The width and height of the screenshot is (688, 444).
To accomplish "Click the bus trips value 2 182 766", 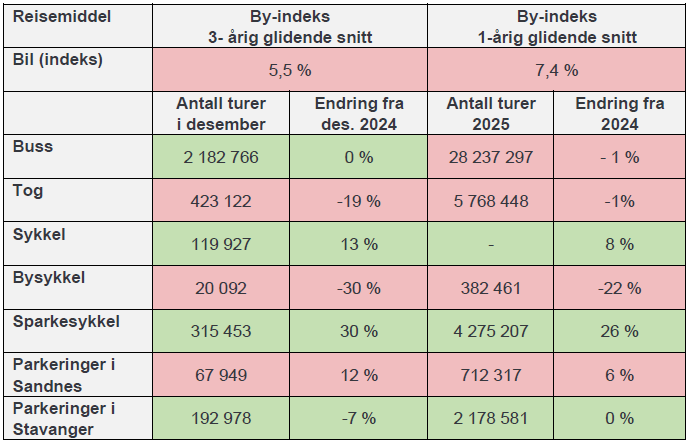I will [x=220, y=157].
